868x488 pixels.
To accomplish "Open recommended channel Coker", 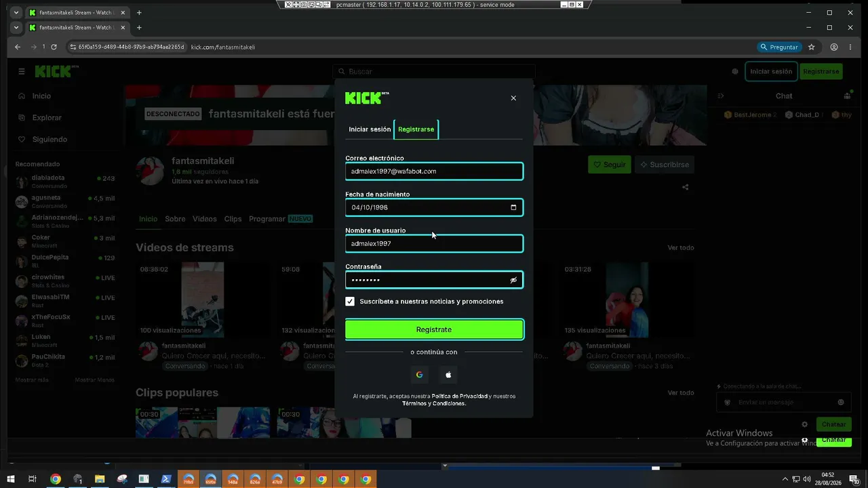I will pyautogui.click(x=65, y=241).
